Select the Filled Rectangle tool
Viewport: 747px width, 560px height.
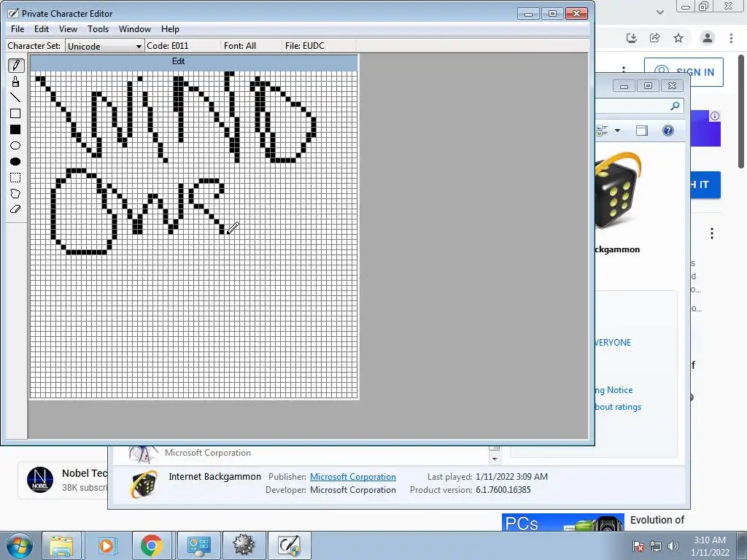(15, 130)
